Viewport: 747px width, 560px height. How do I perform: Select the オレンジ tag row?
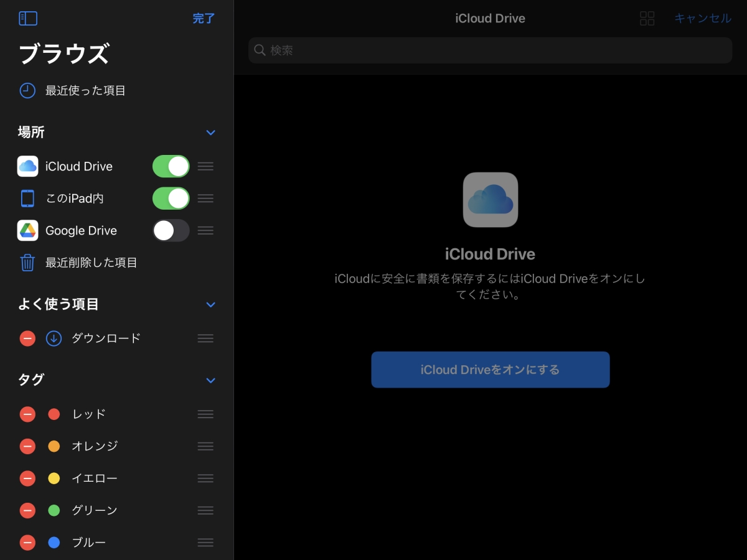tap(95, 446)
